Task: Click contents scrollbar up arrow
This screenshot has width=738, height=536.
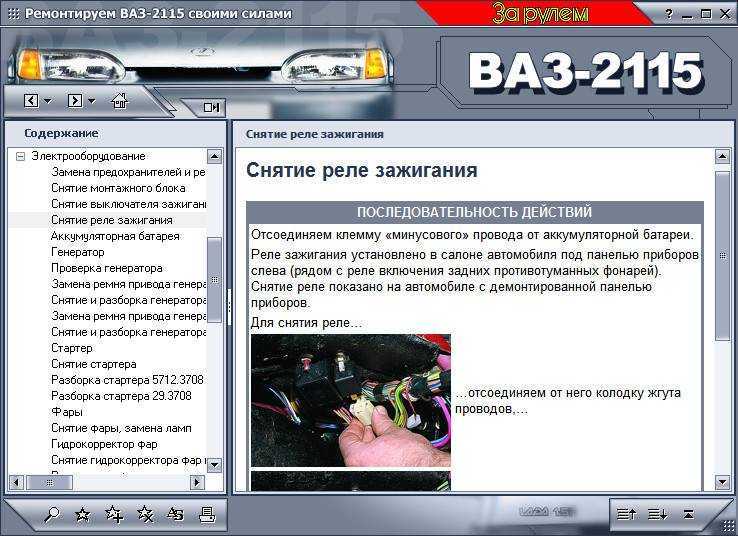Action: click(x=214, y=157)
